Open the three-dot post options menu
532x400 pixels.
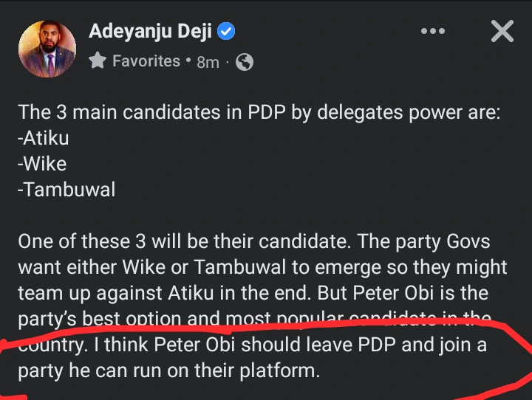click(x=432, y=32)
